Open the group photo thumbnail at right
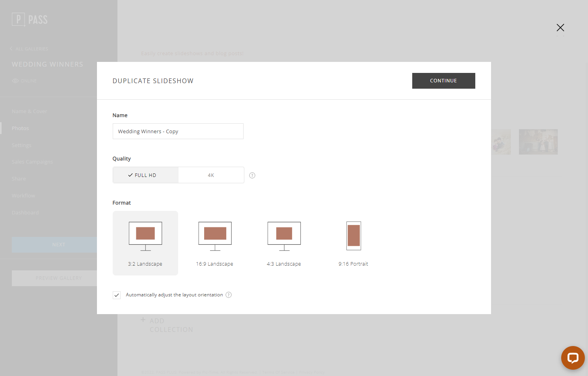This screenshot has width=588, height=376. click(538, 142)
